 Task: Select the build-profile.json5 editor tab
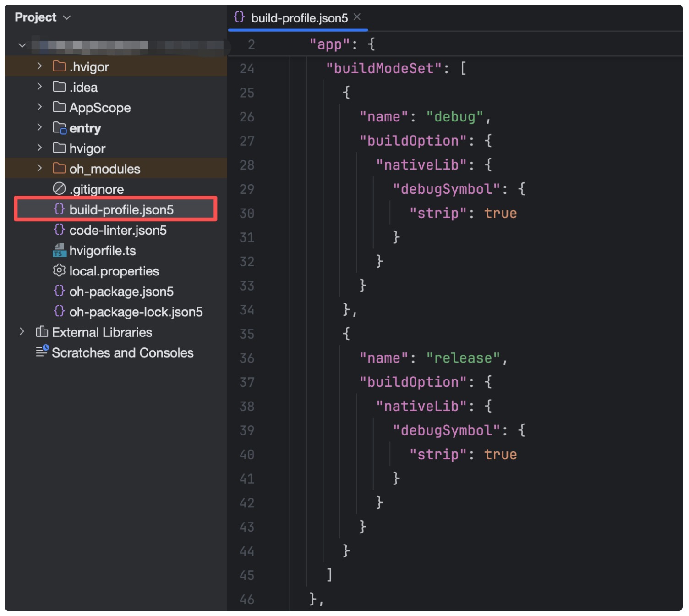299,18
